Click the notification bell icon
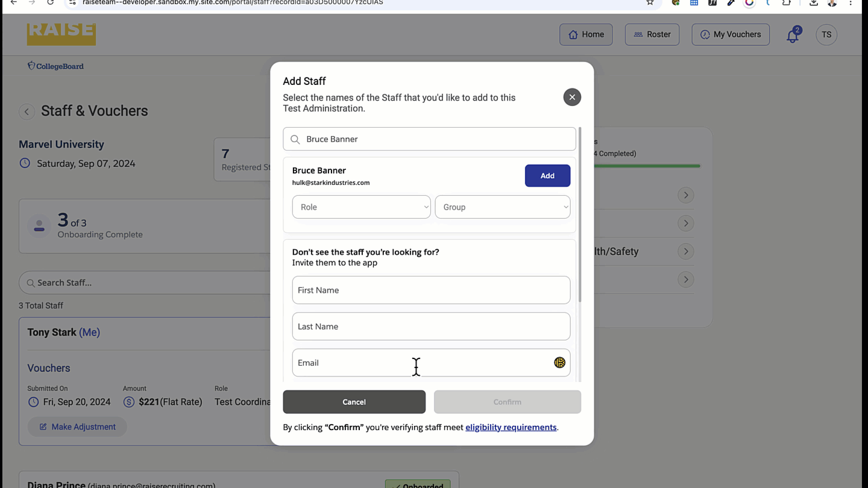 [x=793, y=36]
